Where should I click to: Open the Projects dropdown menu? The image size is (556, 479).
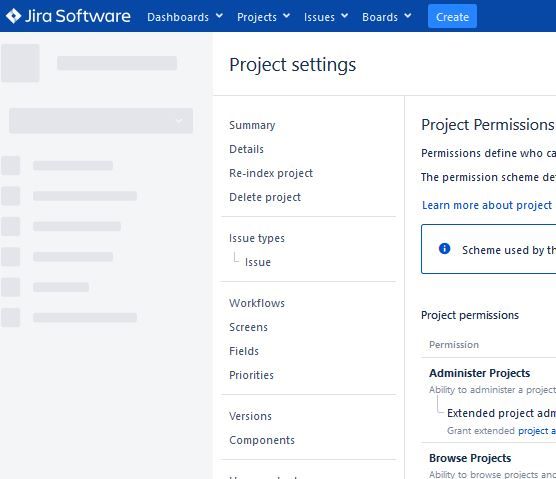pos(263,17)
